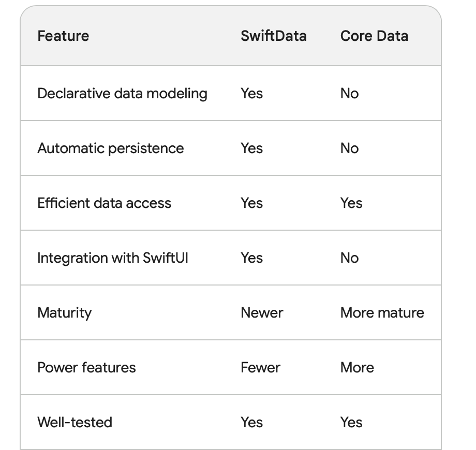Click the Feature column header

(63, 36)
